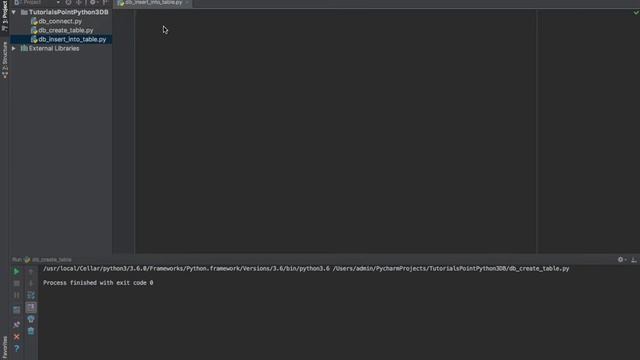Open Project panel settings gear
The image size is (640, 360).
point(93,2)
